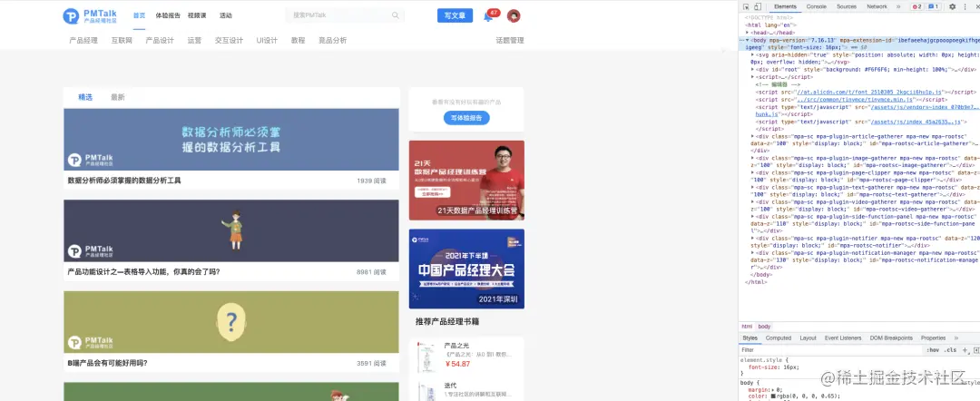
Task: Open the 数据分析师必须掌握的数据分析工具 article banner
Action: (231, 140)
